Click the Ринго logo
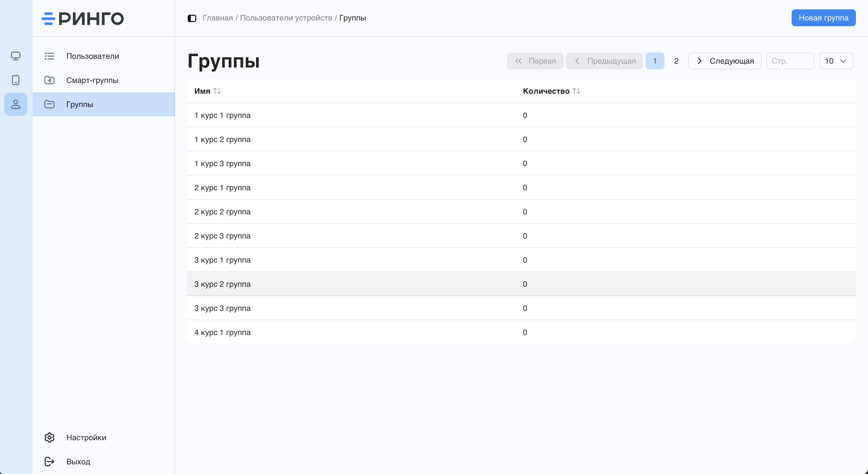 pos(83,18)
